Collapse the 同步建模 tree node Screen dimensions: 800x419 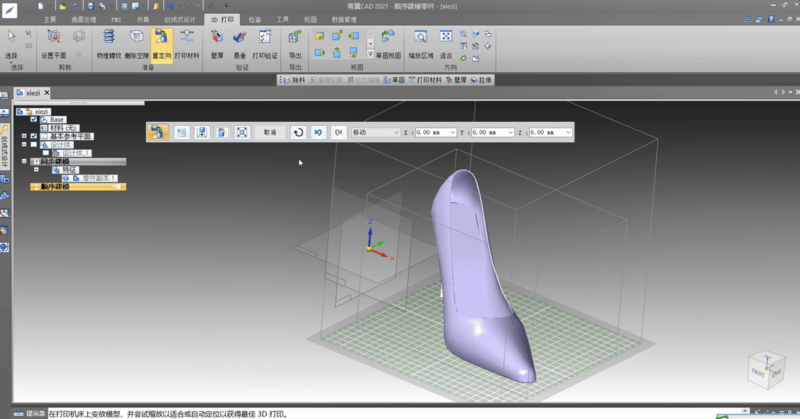pyautogui.click(x=25, y=160)
